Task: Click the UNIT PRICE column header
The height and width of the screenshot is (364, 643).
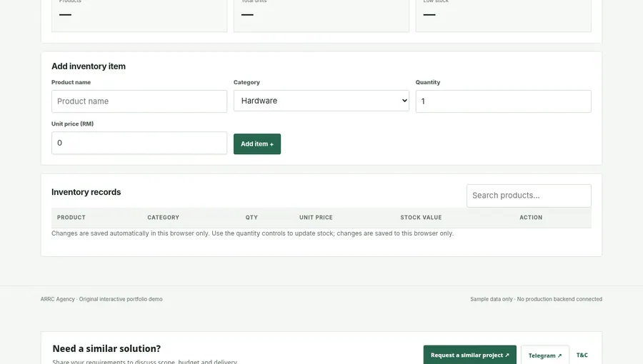Action: (316, 218)
